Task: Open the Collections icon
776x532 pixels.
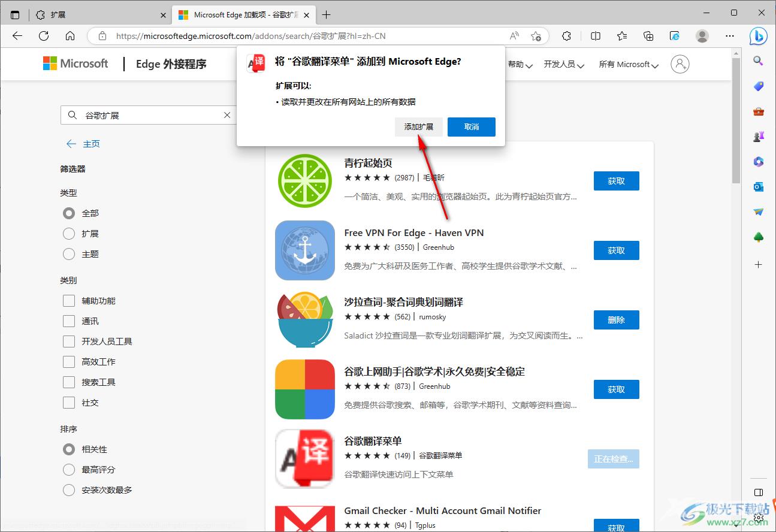Action: coord(648,36)
